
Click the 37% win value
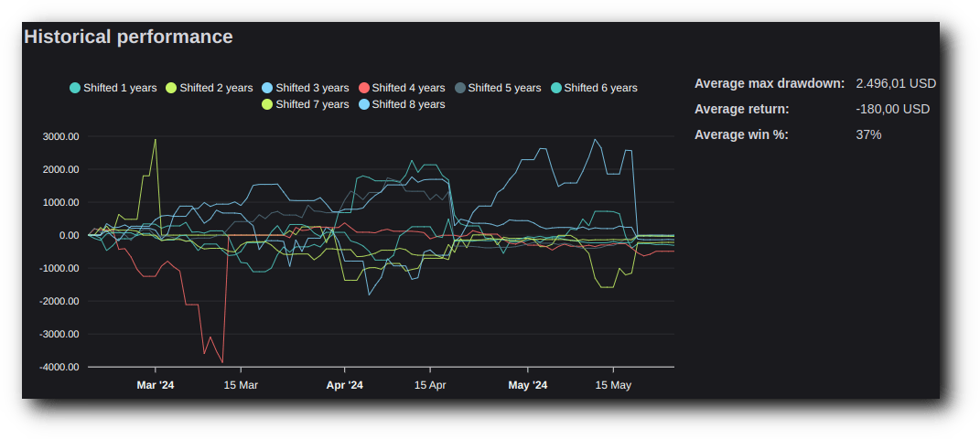point(868,134)
